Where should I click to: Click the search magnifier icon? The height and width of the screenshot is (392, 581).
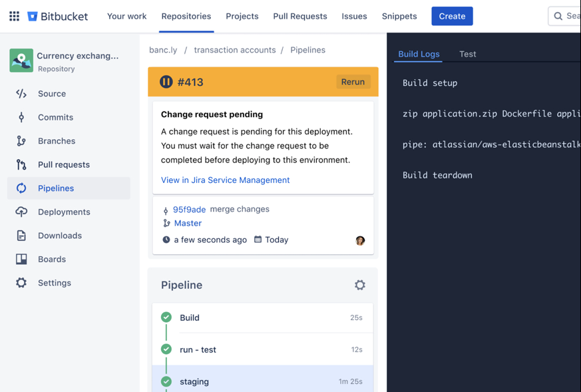point(558,16)
